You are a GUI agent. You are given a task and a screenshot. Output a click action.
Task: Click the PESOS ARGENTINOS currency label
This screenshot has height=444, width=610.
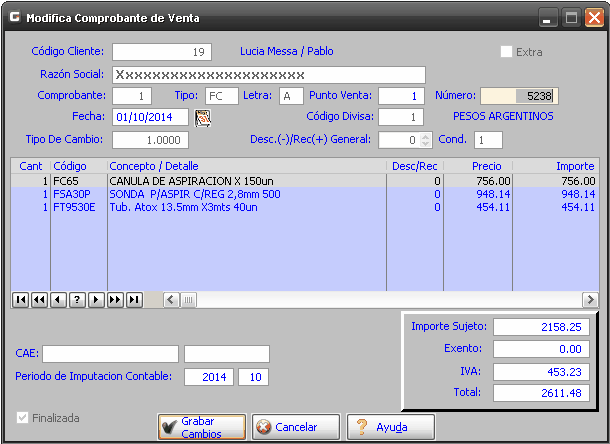[503, 116]
